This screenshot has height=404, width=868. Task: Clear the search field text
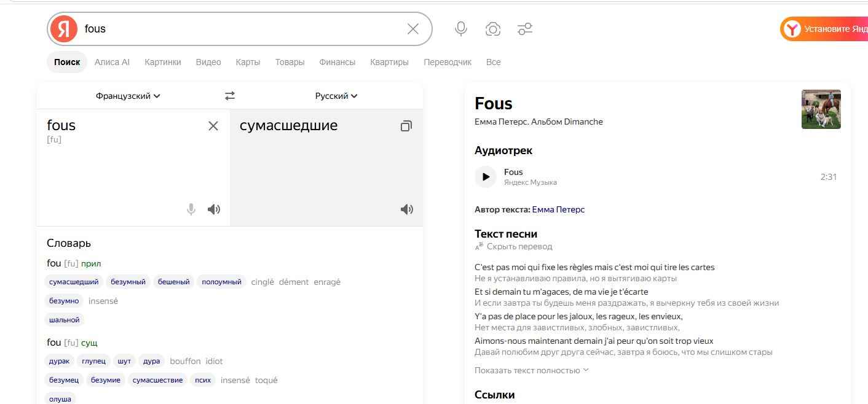coord(413,29)
